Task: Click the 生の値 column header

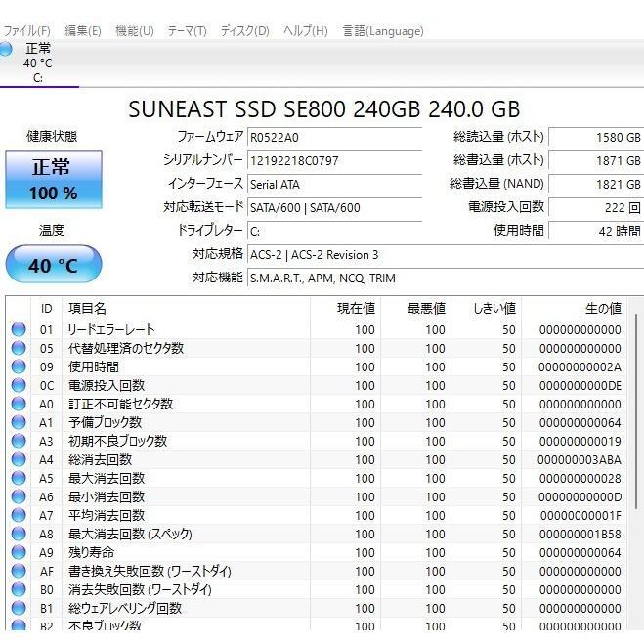Action: (575, 309)
